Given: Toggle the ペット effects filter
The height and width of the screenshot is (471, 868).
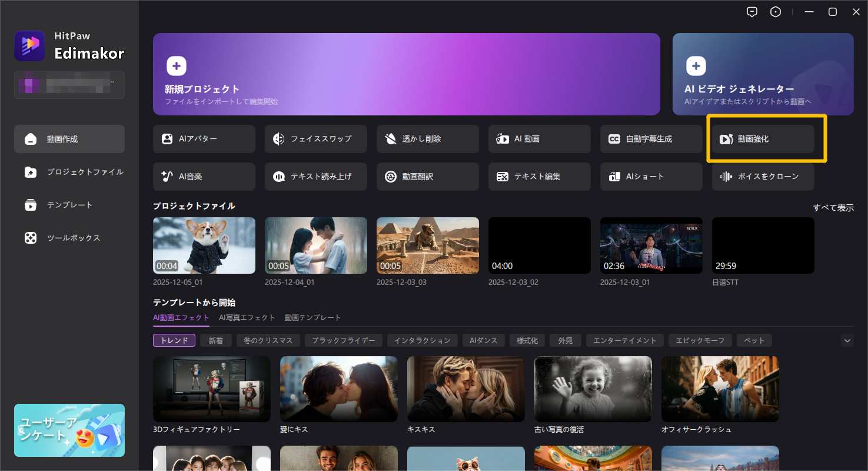Looking at the screenshot, I should 754,340.
